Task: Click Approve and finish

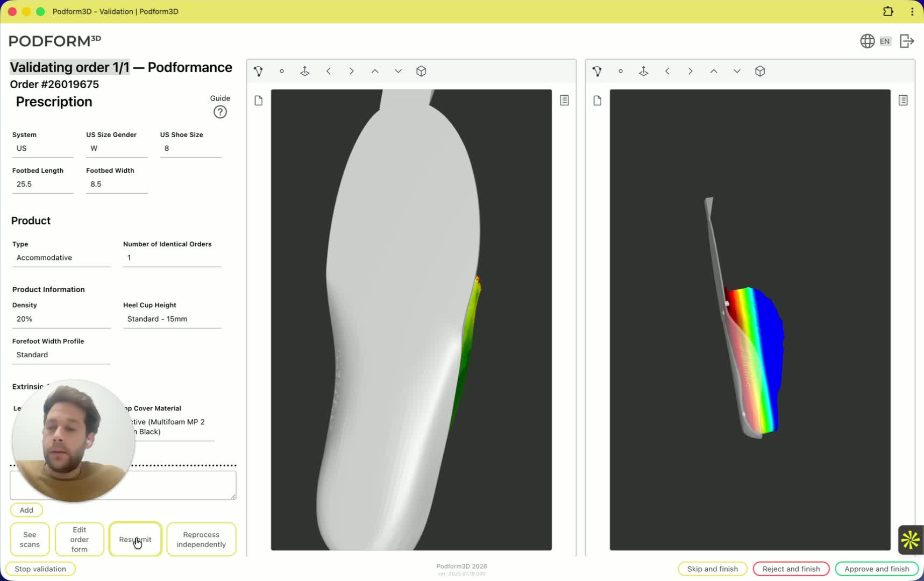Action: point(877,569)
